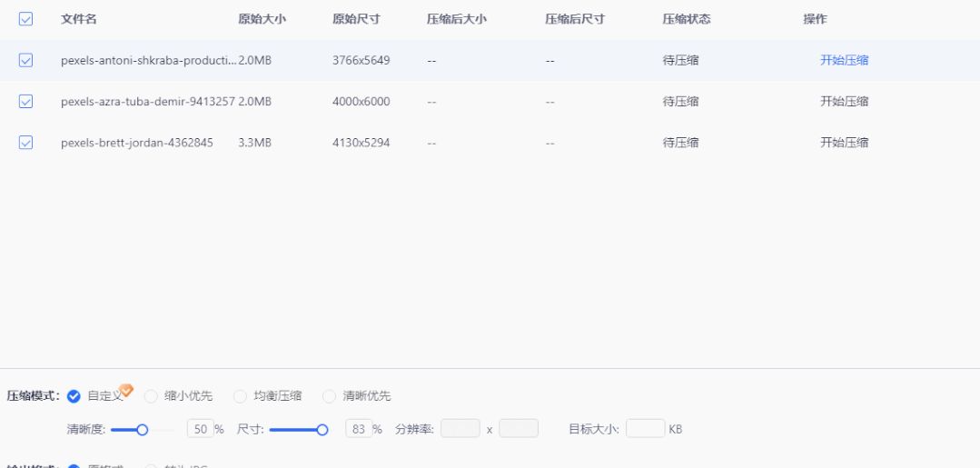Click the 分辨率 width input field
Image resolution: width=980 pixels, height=468 pixels.
[x=460, y=429]
